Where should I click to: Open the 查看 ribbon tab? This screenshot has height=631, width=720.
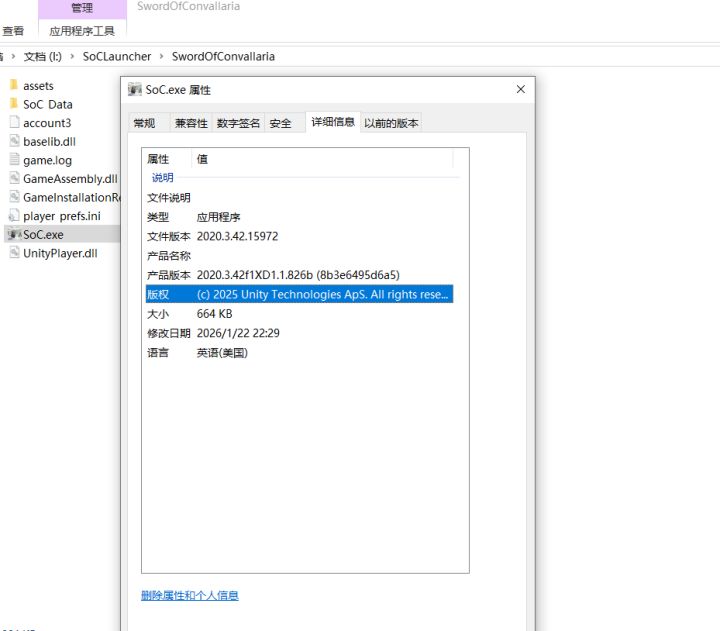pos(13,31)
